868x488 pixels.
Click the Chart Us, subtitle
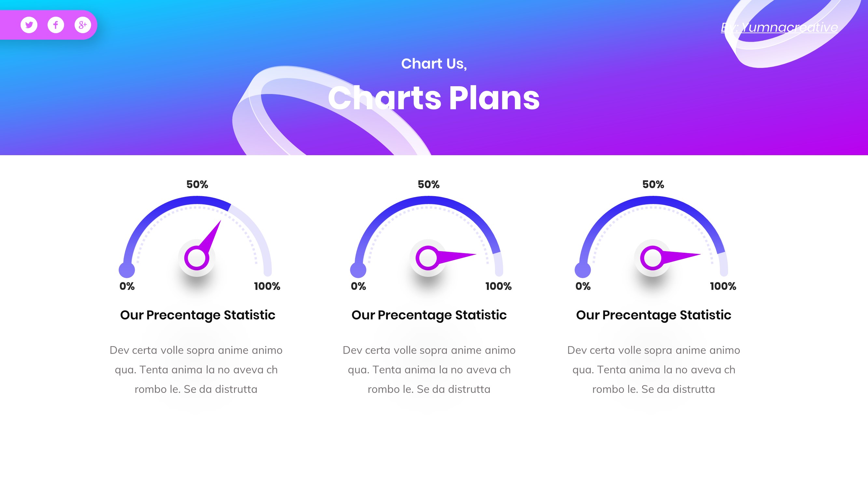pyautogui.click(x=434, y=64)
